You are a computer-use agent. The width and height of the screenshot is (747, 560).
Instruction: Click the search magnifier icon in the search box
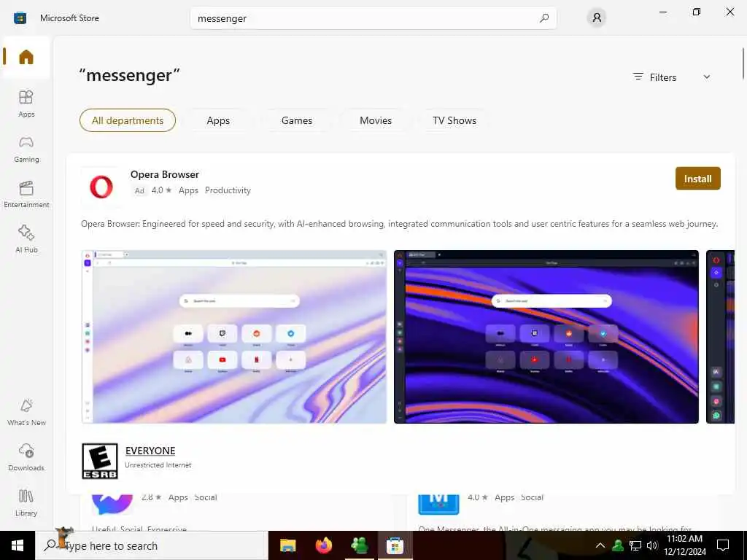(x=544, y=18)
